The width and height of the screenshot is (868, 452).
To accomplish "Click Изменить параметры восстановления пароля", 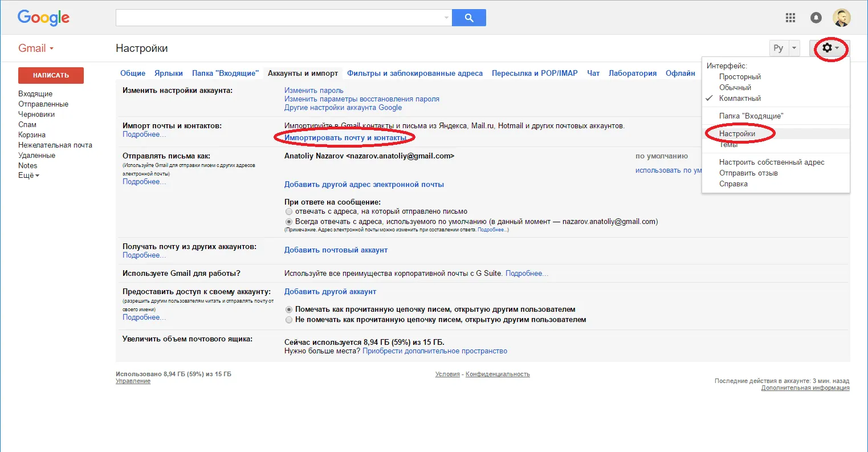I will [362, 99].
